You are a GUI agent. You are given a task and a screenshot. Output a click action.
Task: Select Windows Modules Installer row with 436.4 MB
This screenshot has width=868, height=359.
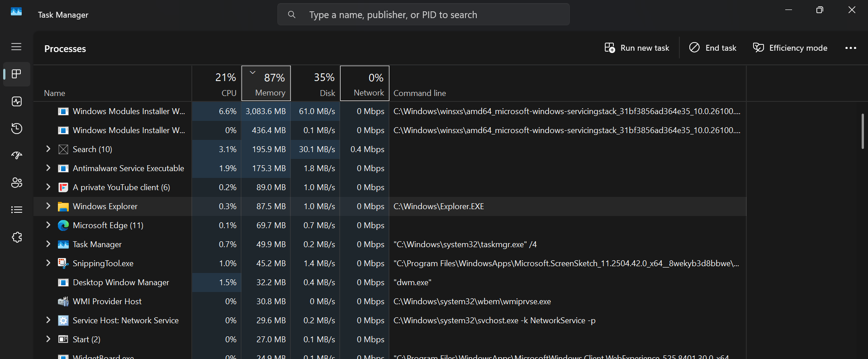point(390,130)
